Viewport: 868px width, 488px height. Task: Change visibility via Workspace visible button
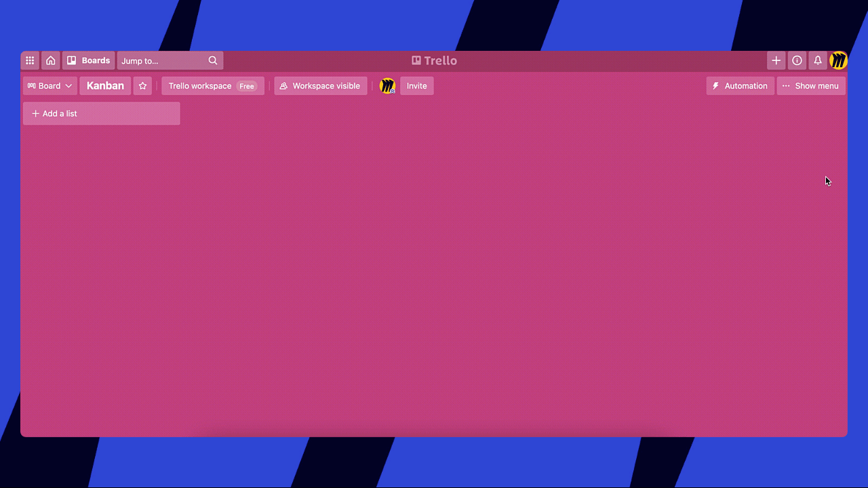(320, 85)
